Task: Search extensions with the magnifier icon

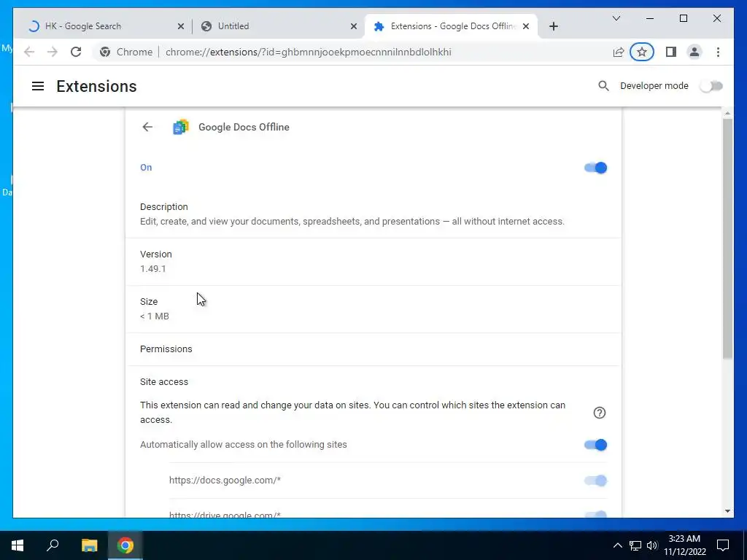Action: coord(603,86)
